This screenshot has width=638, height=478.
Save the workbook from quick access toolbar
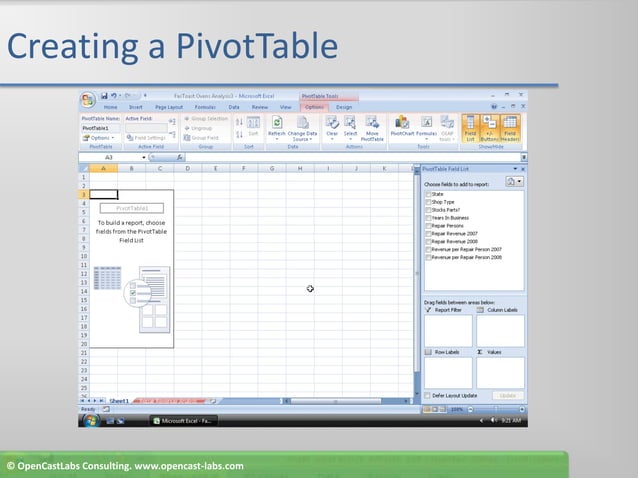(104, 96)
